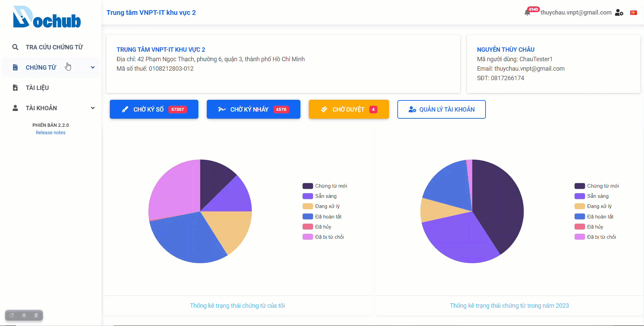Open Tra cứu chứng từ menu item
Screen dimensions: 644x326
pyautogui.click(x=51, y=47)
